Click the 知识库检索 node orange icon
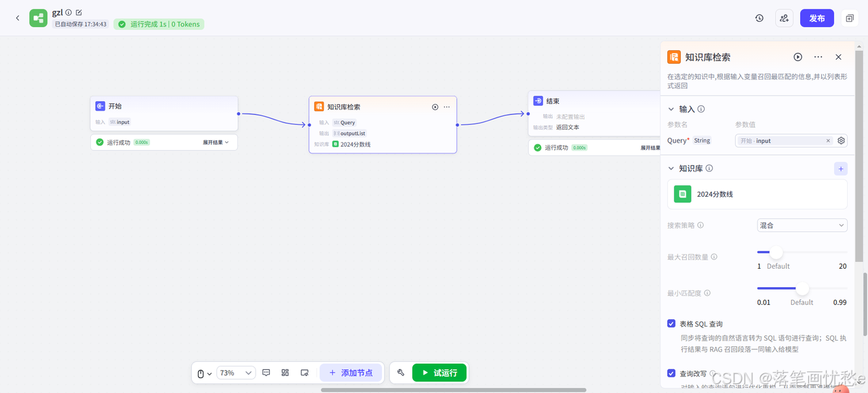 (x=319, y=107)
